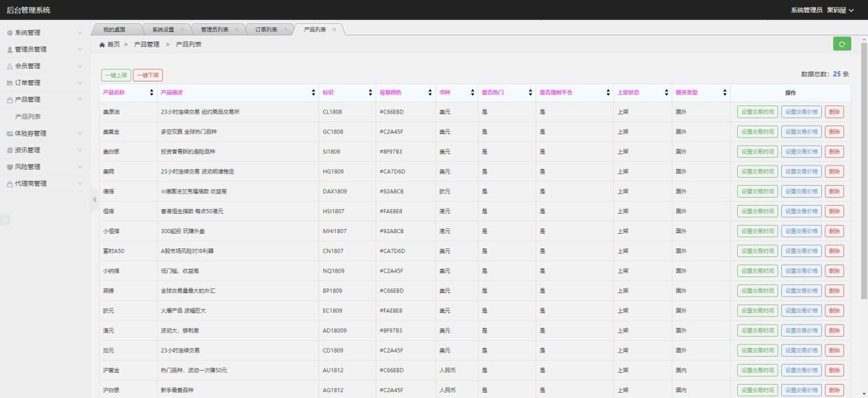868x398 pixels.
Task: Set trading time for 美原油 row
Action: pyautogui.click(x=757, y=112)
